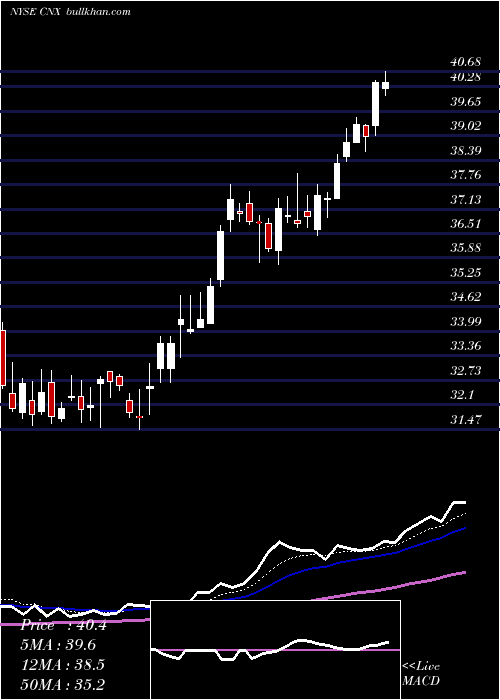Click the 39.02 price axis label
500x700 pixels.
point(466,126)
